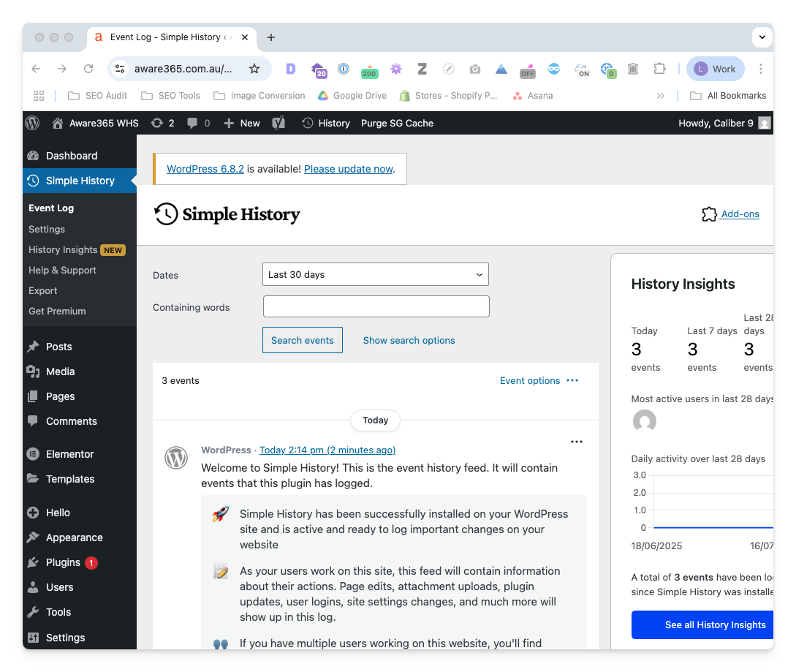Open the comments bubble in admin bar
This screenshot has height=672, width=796.
click(x=198, y=123)
